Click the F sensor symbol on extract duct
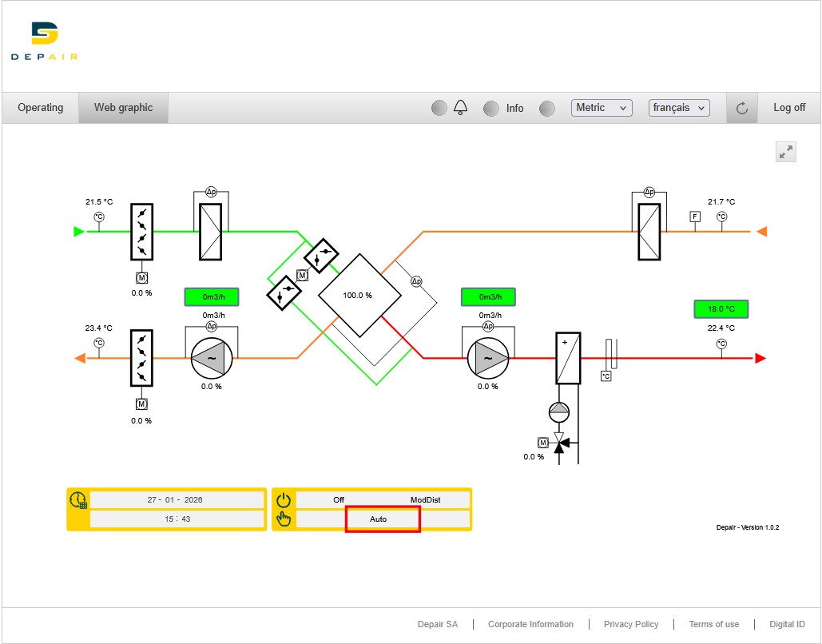The width and height of the screenshot is (822, 644). [695, 217]
